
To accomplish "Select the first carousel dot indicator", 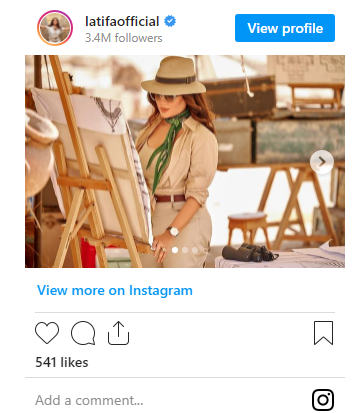I will click(175, 250).
